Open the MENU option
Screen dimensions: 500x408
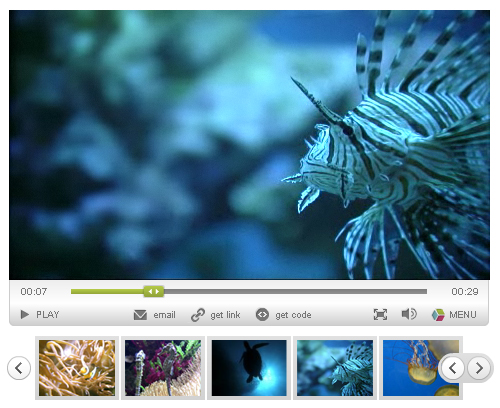coord(463,314)
